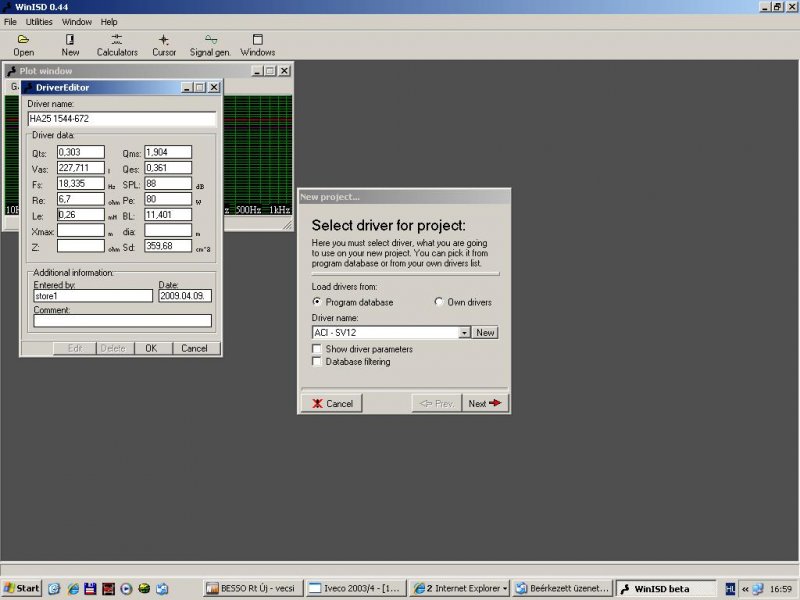This screenshot has width=800, height=600.
Task: Click the Qms value field
Action: coord(168,152)
